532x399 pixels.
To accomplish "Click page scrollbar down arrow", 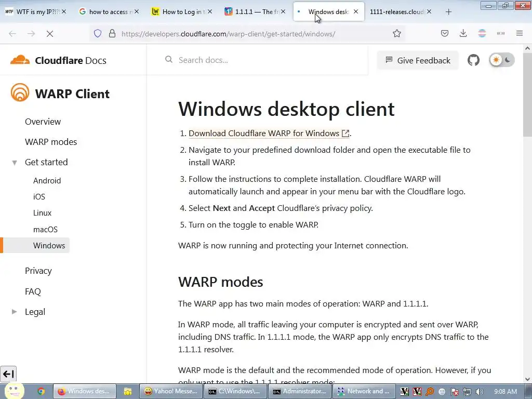I will 528,379.
